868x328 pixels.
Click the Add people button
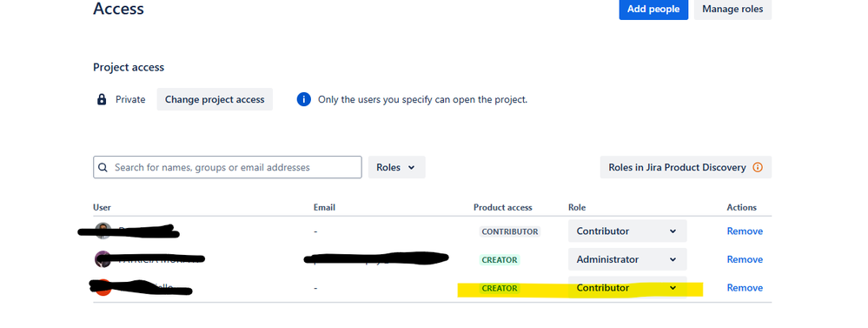[653, 9]
